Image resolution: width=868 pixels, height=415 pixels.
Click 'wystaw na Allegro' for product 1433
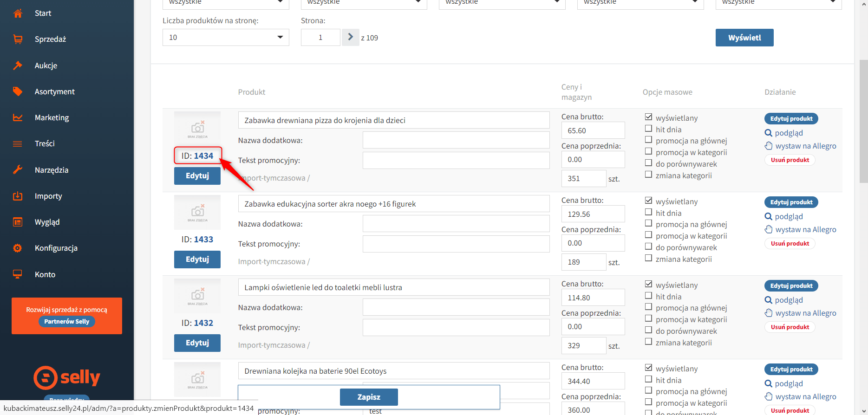805,230
